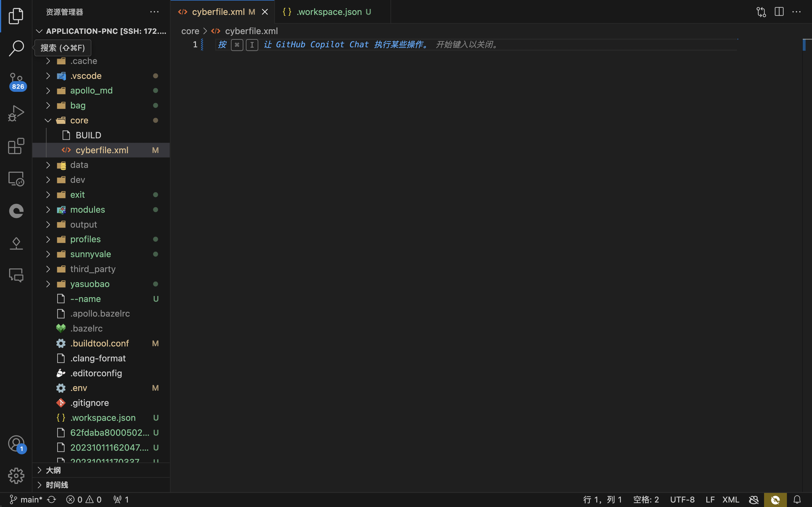Viewport: 812px width, 507px height.
Task: Switch to the .workspace.json tab
Action: tap(329, 12)
